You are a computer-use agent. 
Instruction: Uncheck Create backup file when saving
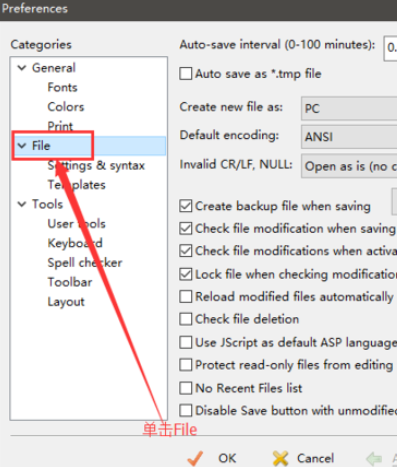click(186, 206)
